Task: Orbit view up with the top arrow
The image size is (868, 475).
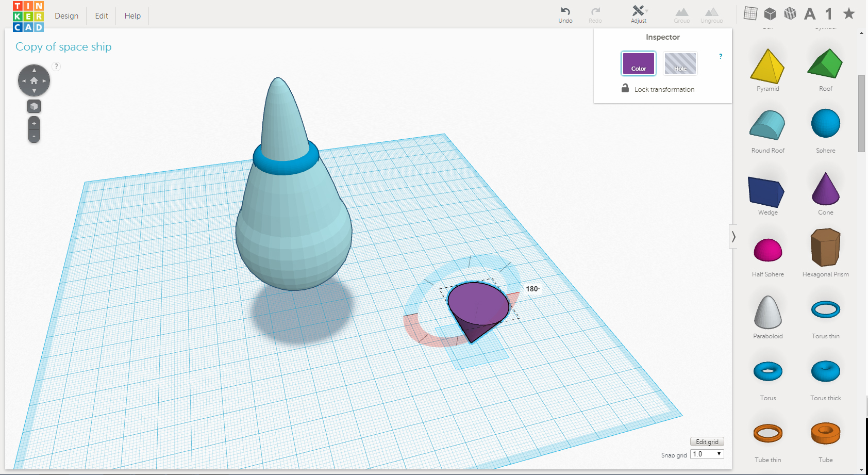Action: [x=34, y=70]
